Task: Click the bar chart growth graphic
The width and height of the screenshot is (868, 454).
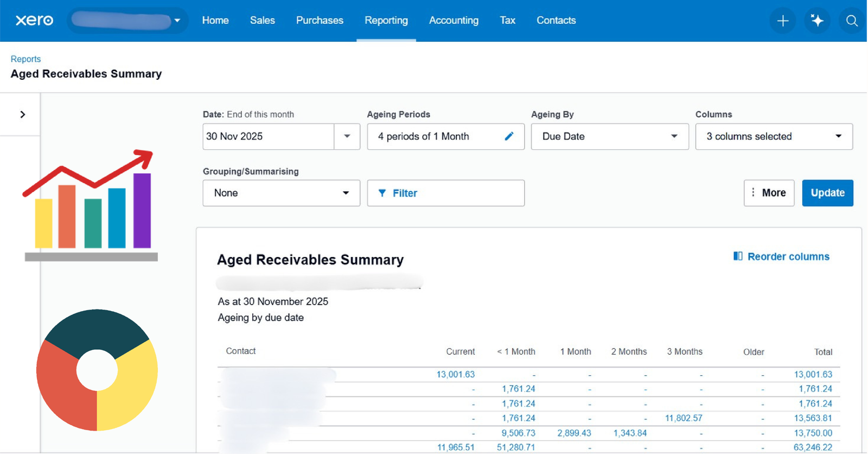Action: click(x=91, y=205)
